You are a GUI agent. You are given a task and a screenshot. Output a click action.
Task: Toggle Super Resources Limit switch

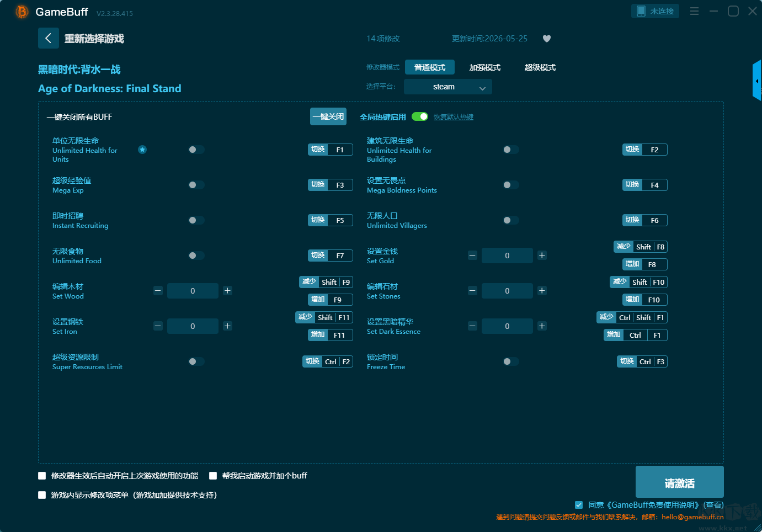point(196,361)
